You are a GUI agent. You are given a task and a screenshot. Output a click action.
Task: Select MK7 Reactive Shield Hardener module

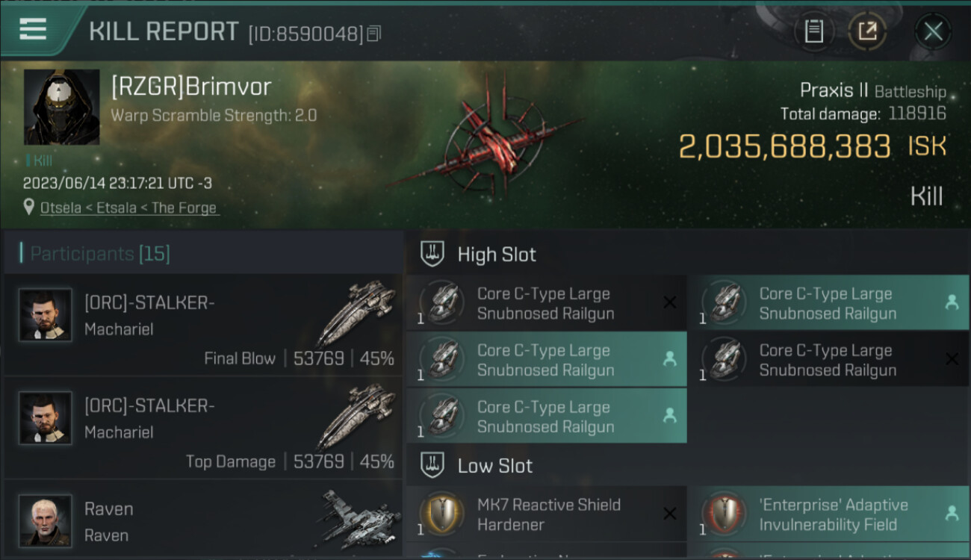click(546, 514)
